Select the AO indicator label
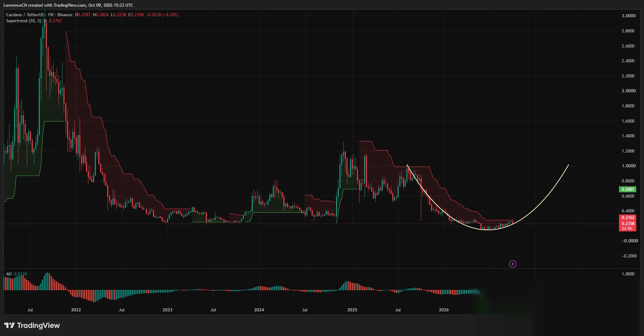Screen dimensions: 644x336 tap(9, 274)
